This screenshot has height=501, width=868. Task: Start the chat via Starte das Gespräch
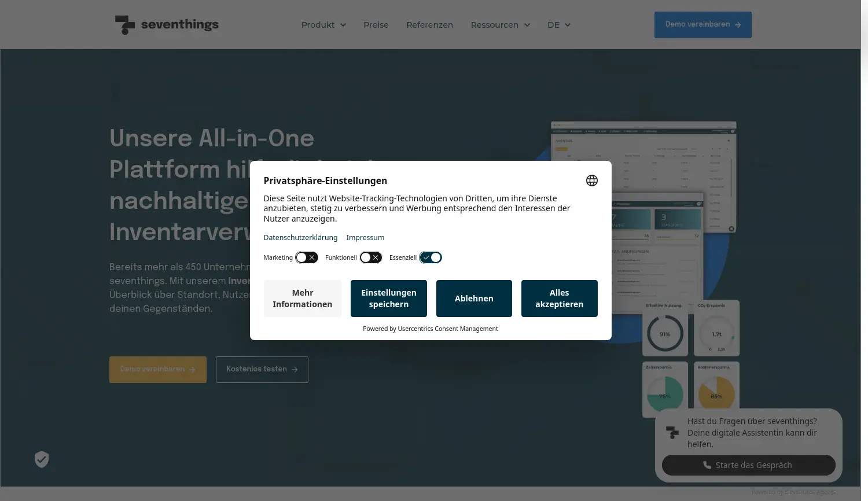coord(748,465)
